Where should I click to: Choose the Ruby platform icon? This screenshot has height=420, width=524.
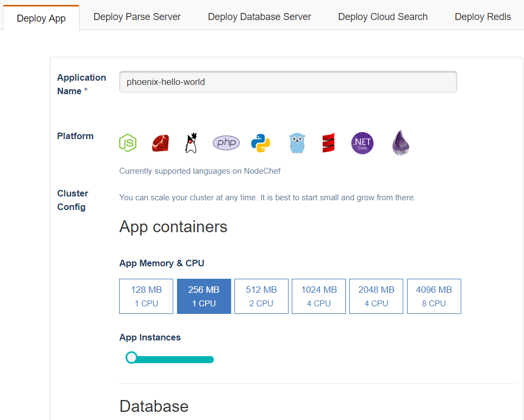tap(160, 143)
